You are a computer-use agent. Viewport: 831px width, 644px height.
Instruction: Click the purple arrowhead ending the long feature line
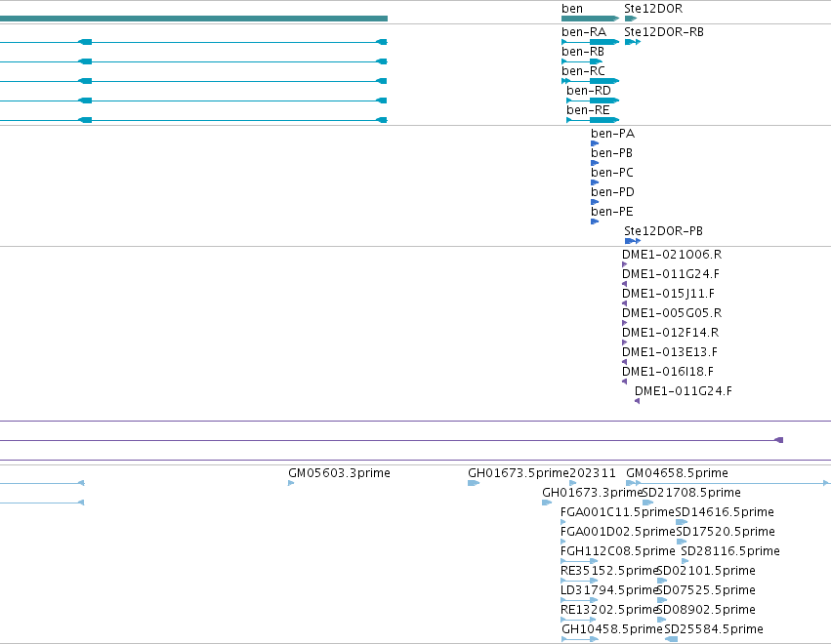[x=779, y=440]
